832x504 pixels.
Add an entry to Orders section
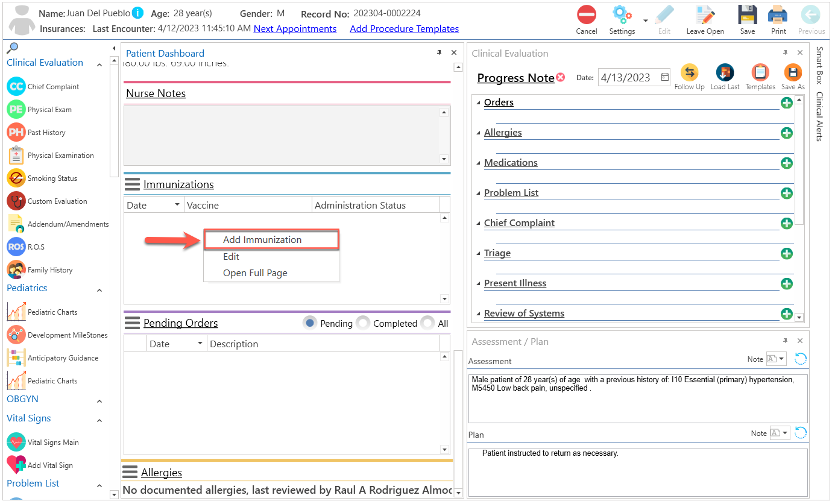(787, 102)
